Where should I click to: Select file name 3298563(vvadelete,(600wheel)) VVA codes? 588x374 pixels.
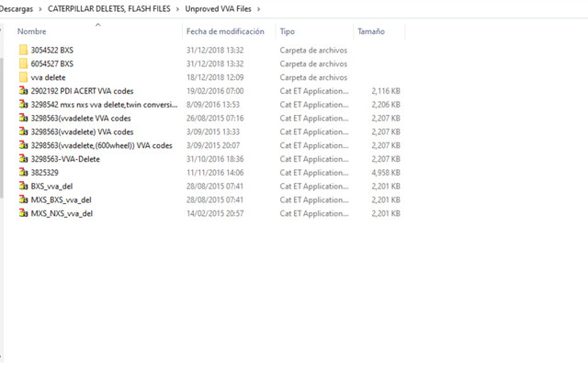(x=102, y=145)
